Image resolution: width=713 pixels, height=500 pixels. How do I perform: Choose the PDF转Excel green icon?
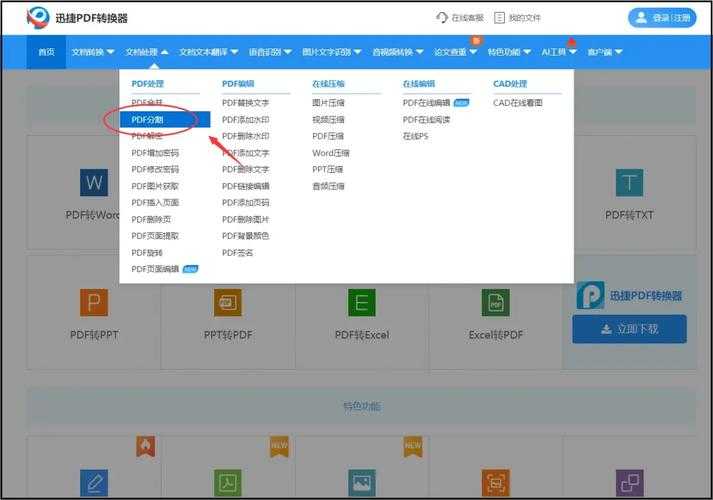pos(361,302)
